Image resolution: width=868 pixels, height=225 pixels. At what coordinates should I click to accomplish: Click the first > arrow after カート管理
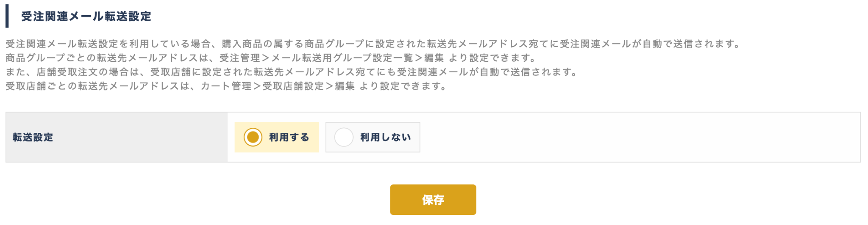(x=257, y=86)
